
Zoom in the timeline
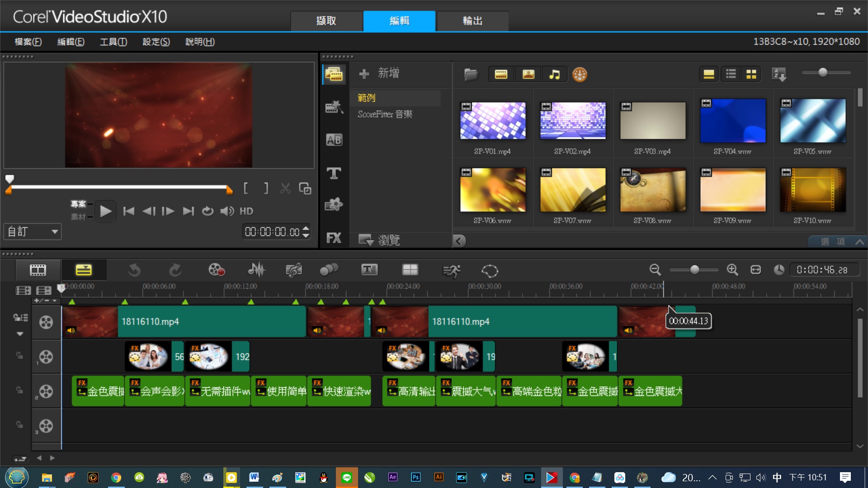coord(732,270)
